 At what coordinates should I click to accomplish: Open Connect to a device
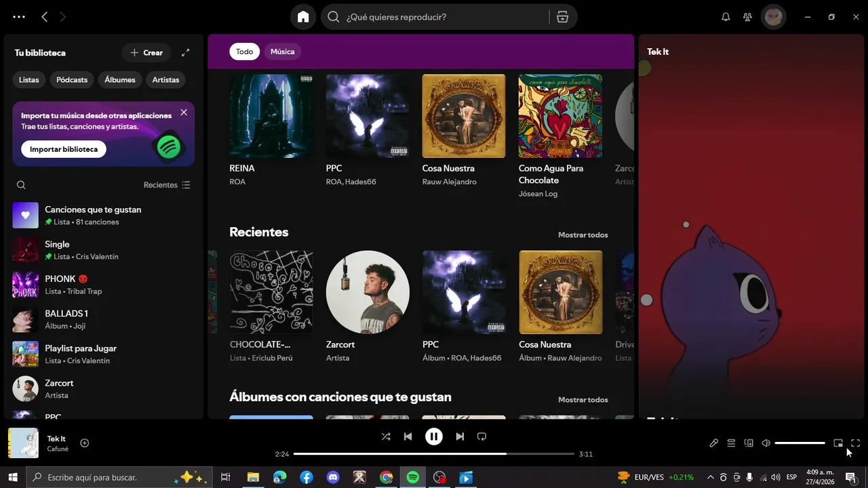click(x=749, y=443)
